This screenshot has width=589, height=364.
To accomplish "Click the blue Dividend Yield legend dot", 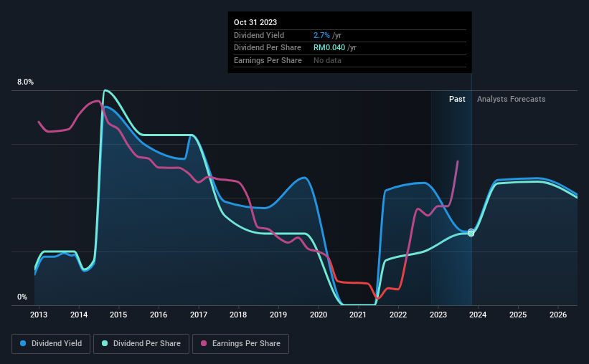I will coord(23,343).
